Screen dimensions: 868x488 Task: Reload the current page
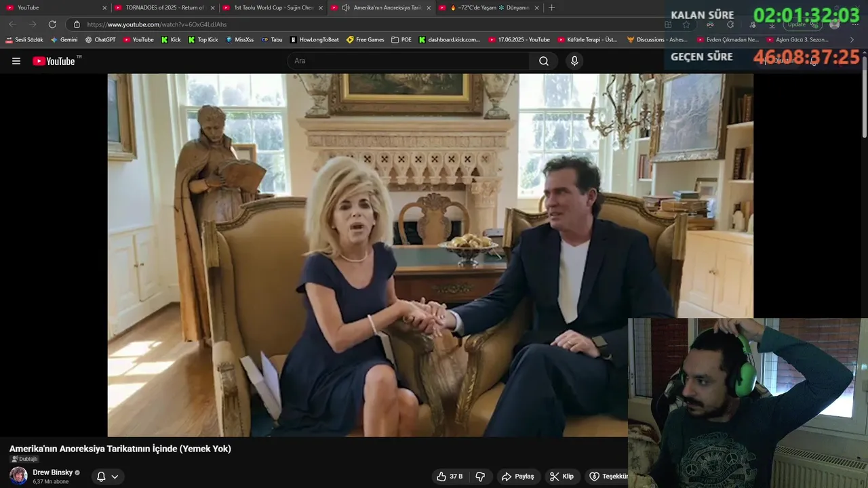tap(52, 24)
